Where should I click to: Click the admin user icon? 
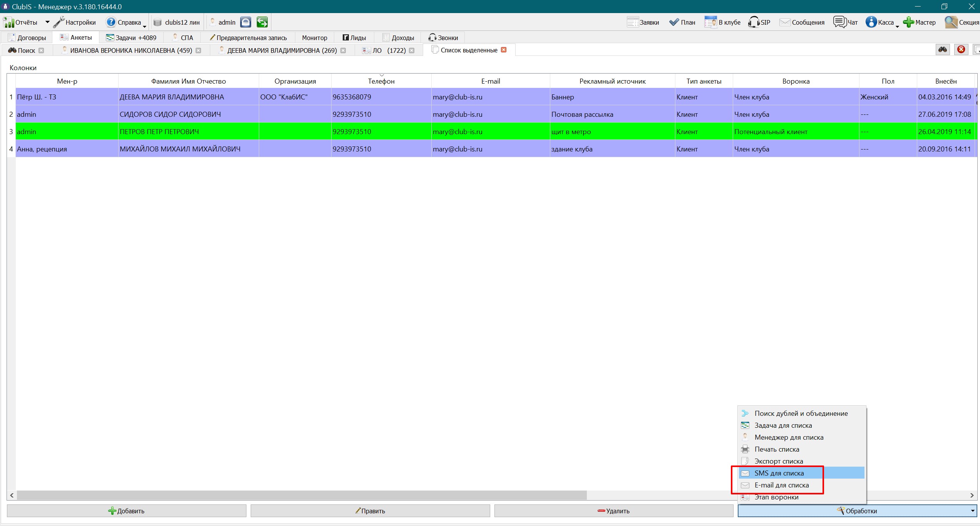(213, 22)
